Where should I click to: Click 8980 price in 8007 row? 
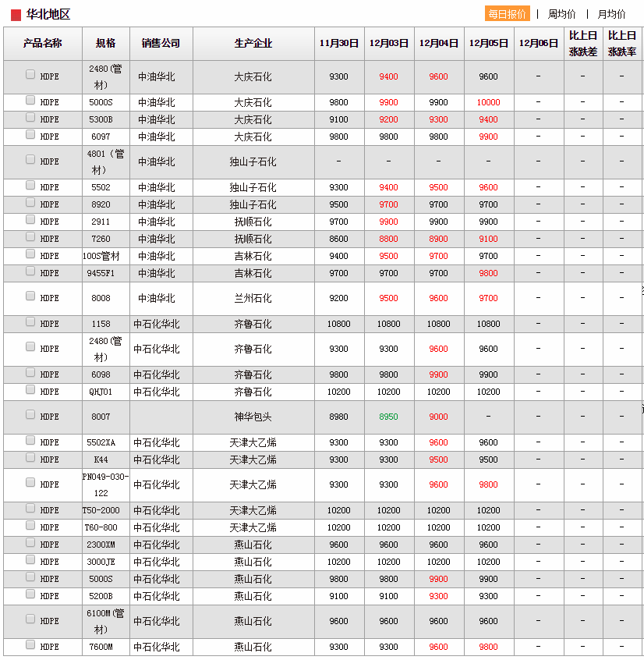point(338,417)
